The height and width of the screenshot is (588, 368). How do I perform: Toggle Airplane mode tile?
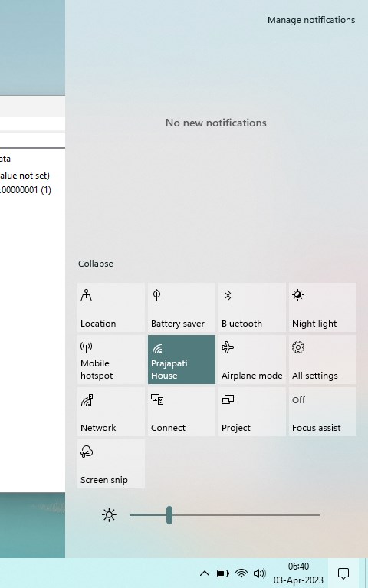click(252, 360)
